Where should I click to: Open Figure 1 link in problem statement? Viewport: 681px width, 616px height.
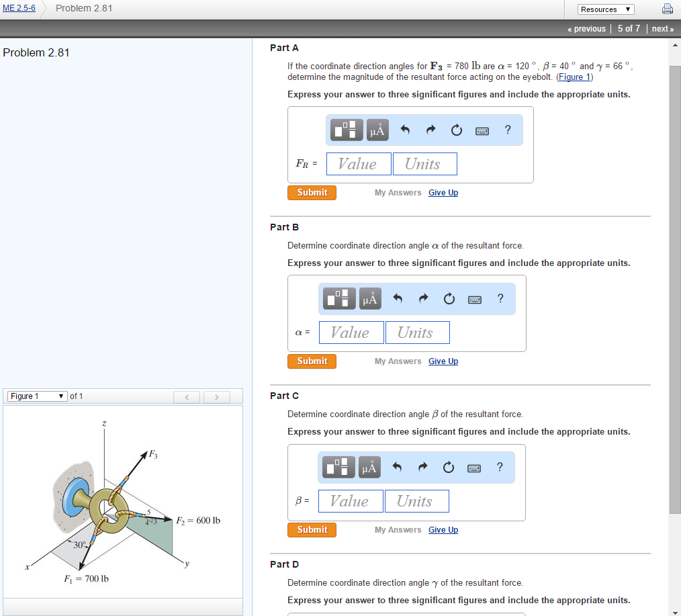pyautogui.click(x=574, y=77)
